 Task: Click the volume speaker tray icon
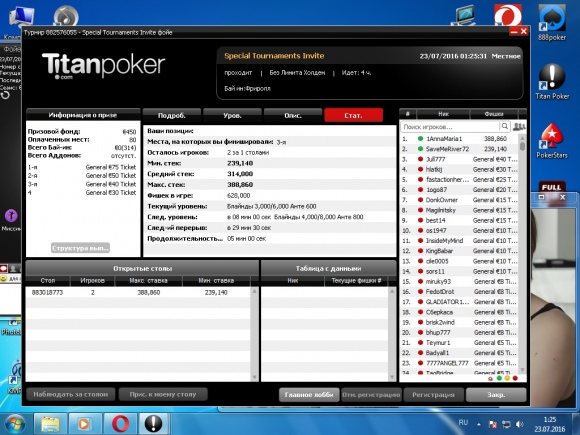(520, 424)
